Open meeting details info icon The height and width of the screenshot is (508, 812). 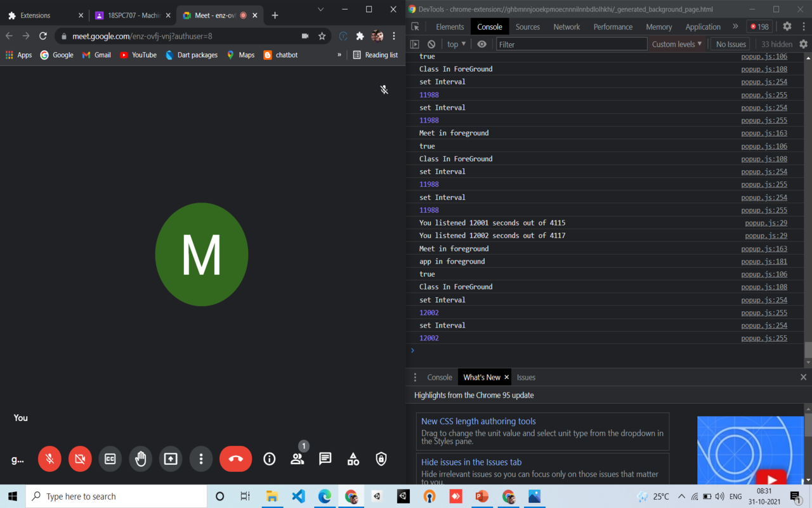click(x=270, y=458)
